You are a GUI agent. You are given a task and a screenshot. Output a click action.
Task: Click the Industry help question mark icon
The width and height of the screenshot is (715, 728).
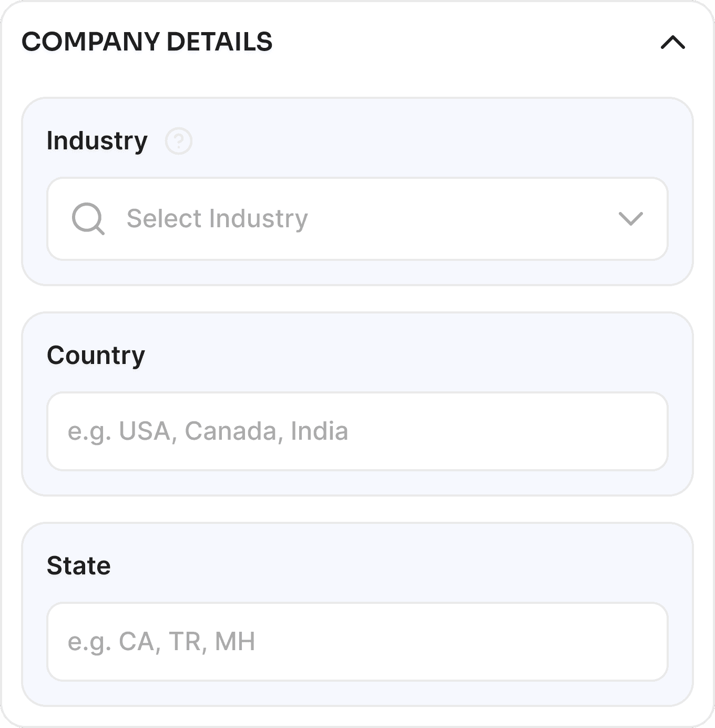coord(179,141)
